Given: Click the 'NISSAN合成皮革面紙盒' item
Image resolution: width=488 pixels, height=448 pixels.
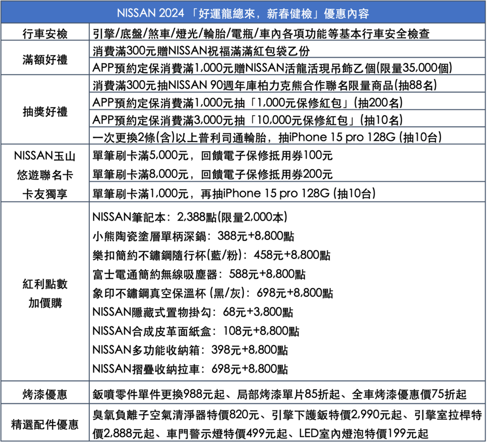Looking at the screenshot, I should pos(196,331).
